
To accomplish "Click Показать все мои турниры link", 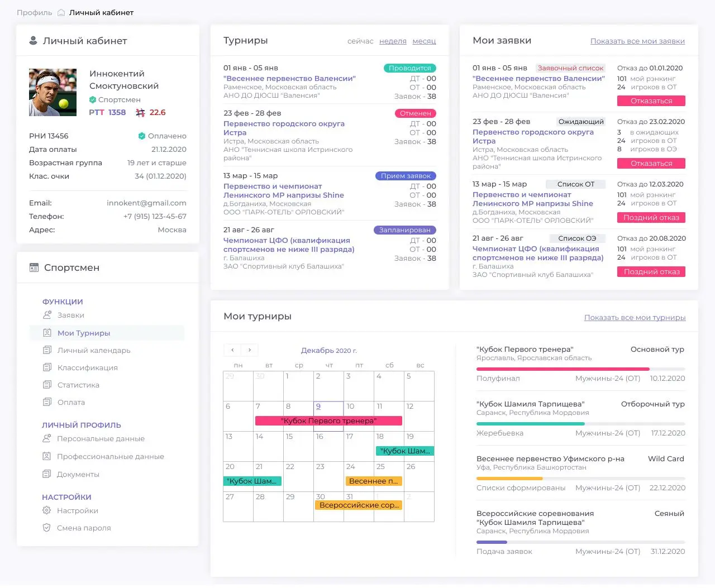I will [x=635, y=318].
